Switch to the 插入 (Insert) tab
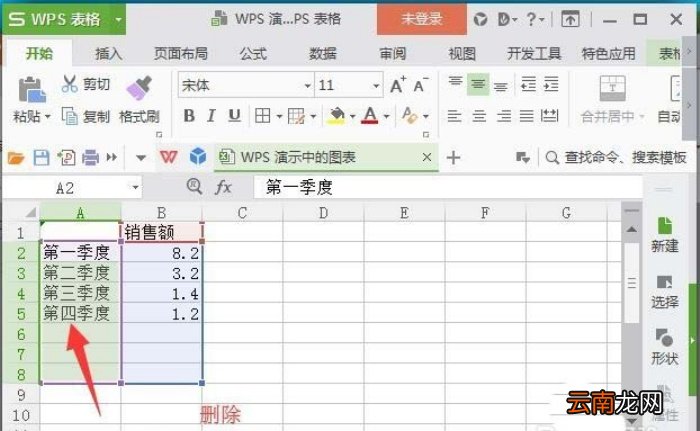Image resolution: width=700 pixels, height=431 pixels. coord(108,54)
